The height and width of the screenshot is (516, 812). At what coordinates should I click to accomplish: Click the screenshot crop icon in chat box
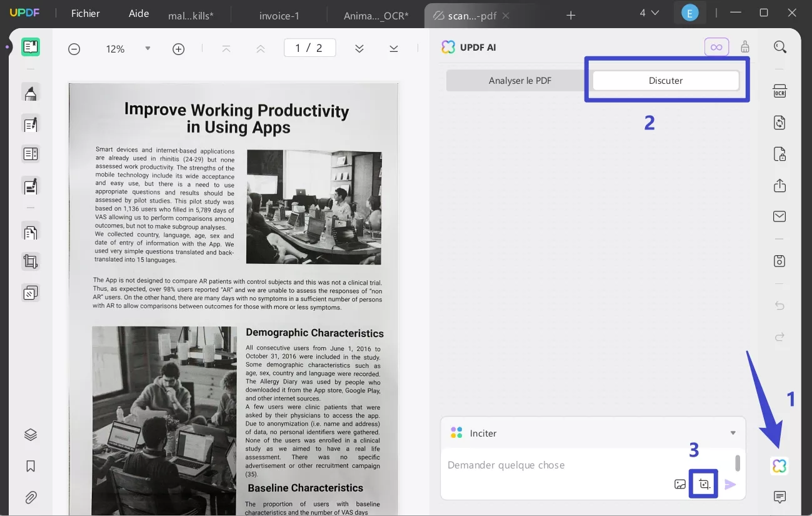pyautogui.click(x=704, y=485)
